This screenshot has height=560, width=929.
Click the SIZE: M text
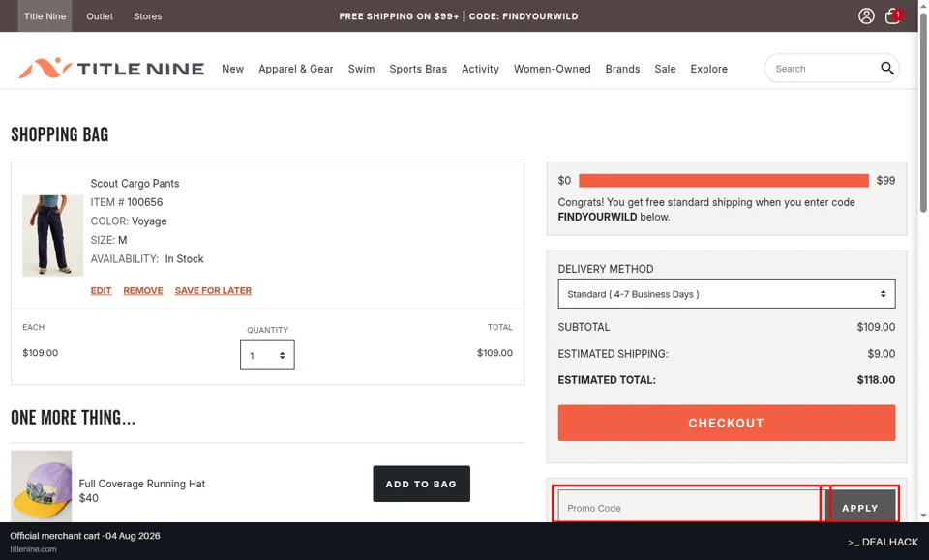tap(108, 240)
